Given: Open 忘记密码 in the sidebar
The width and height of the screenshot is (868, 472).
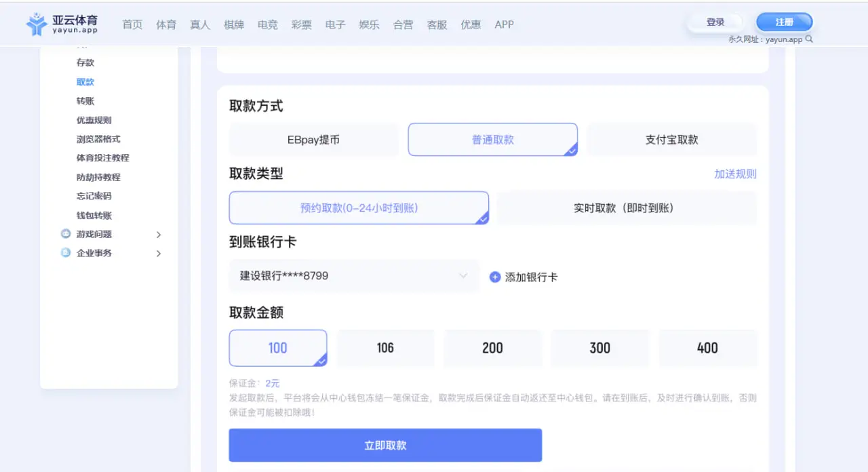Looking at the screenshot, I should tap(94, 196).
